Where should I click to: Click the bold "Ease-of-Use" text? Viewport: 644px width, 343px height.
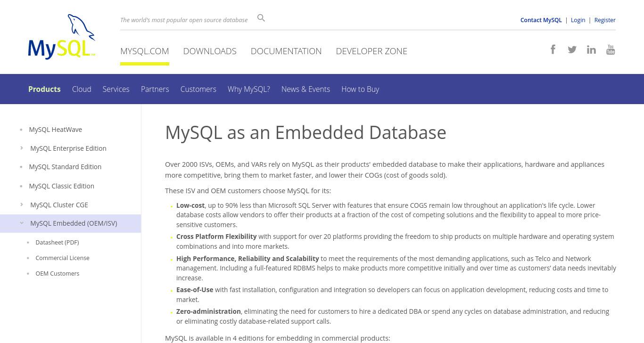[x=195, y=289]
